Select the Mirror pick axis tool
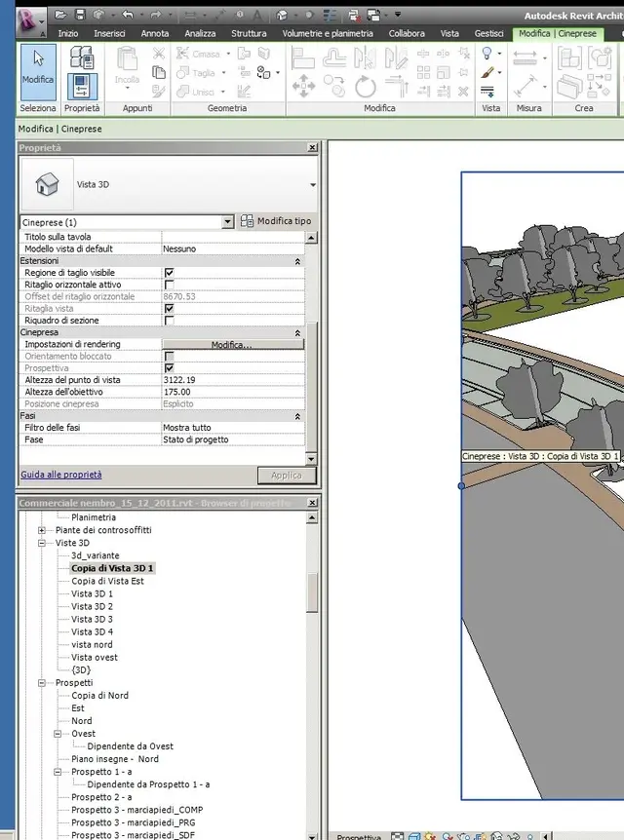This screenshot has height=840, width=624. [x=365, y=57]
